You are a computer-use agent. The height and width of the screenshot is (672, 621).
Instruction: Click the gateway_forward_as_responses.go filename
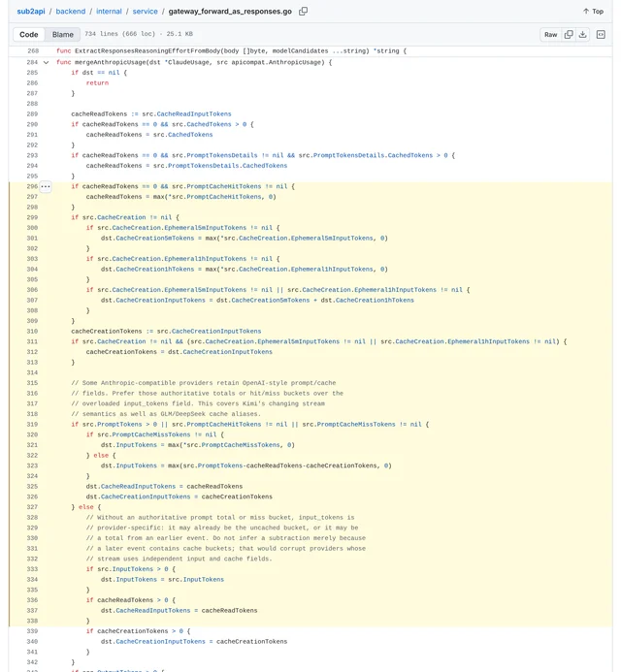[230, 11]
